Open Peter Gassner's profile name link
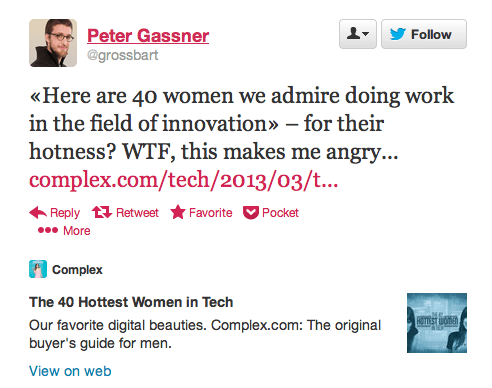Image resolution: width=492 pixels, height=388 pixels. coord(148,36)
